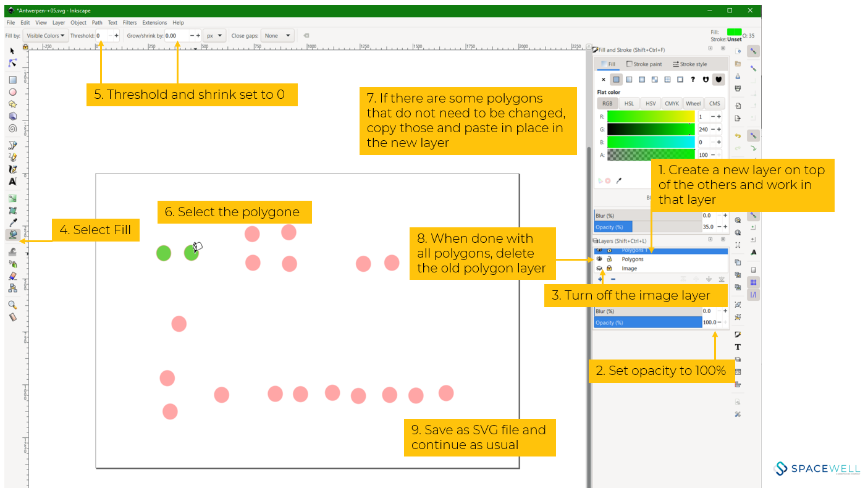Open the px units dropdown
The height and width of the screenshot is (488, 868).
click(x=214, y=36)
